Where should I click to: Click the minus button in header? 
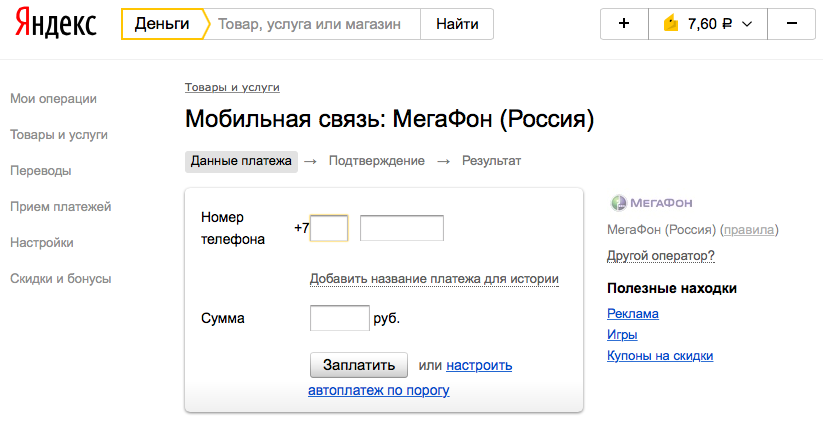tap(792, 24)
